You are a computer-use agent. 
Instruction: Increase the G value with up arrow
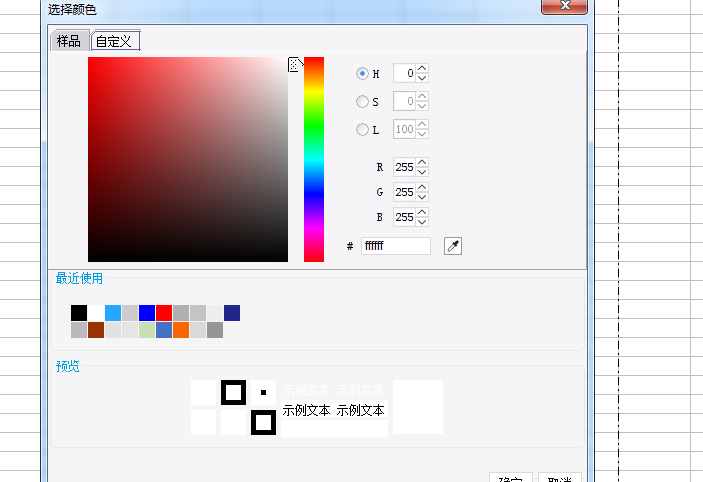[x=422, y=187]
